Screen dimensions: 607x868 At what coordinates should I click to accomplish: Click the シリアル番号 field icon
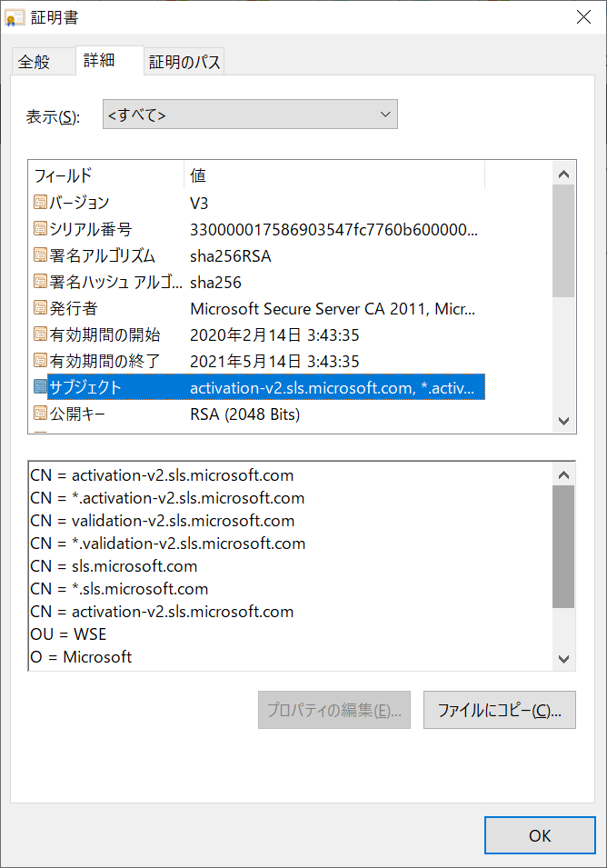[40, 229]
